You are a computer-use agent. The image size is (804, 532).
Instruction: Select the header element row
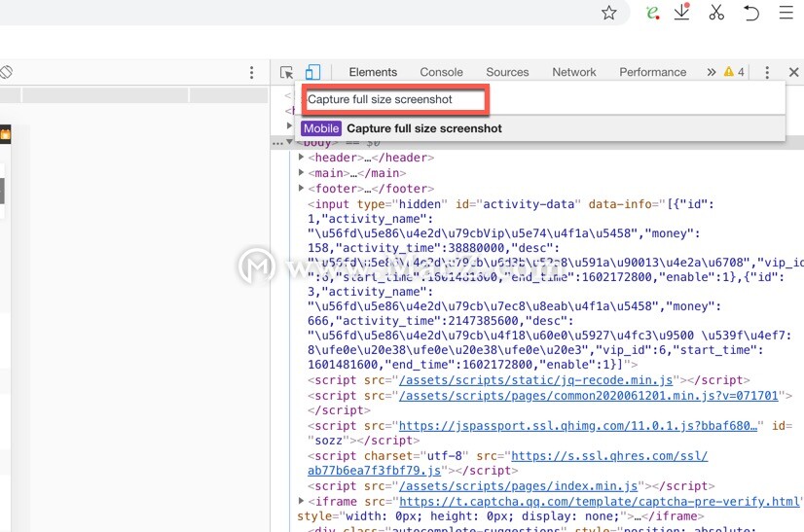[x=371, y=158]
